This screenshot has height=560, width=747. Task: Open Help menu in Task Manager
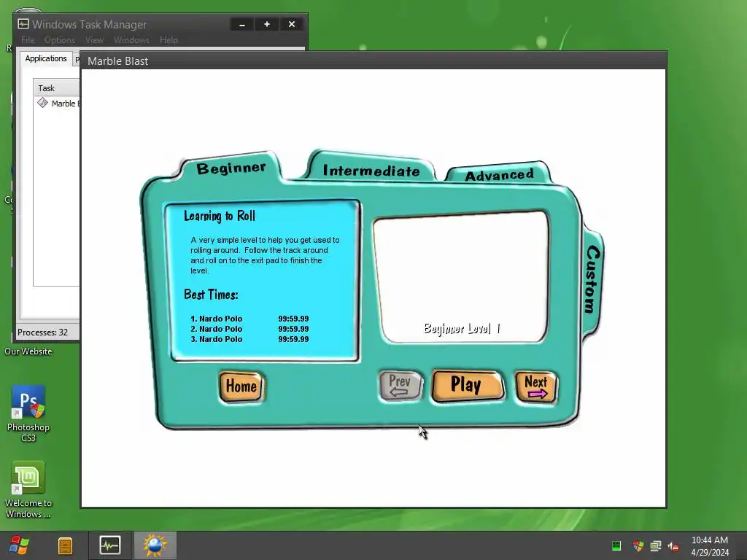pos(169,40)
